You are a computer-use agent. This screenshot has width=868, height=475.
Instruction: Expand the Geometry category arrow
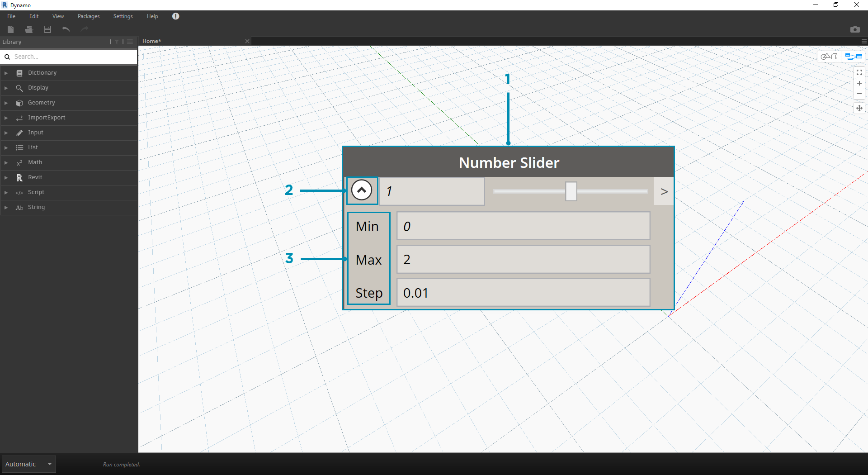(6, 103)
